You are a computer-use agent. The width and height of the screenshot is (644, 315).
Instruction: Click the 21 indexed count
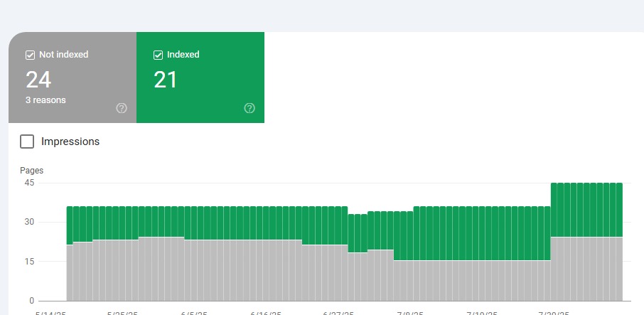(166, 80)
